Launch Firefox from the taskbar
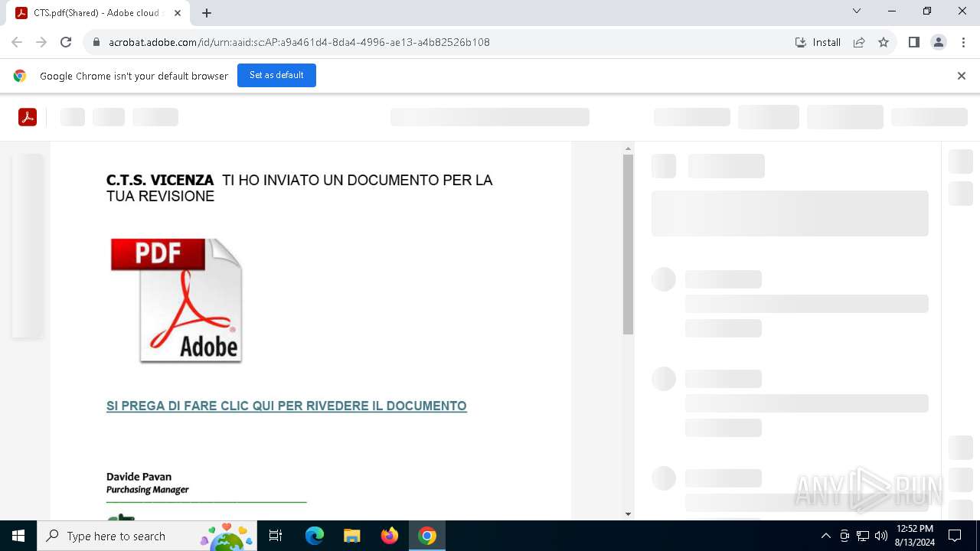Viewport: 980px width, 551px height. [389, 536]
